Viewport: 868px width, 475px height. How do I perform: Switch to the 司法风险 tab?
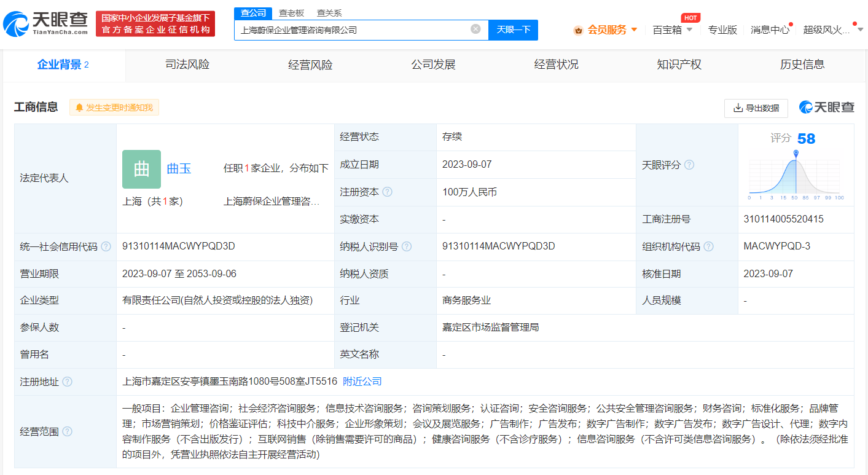(x=187, y=65)
